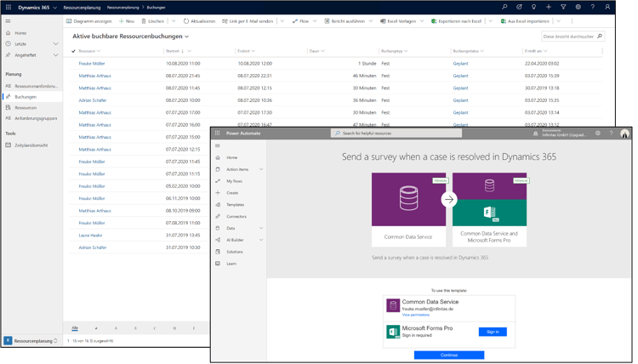
Task: Open the Flow menu in command bar
Action: point(304,21)
